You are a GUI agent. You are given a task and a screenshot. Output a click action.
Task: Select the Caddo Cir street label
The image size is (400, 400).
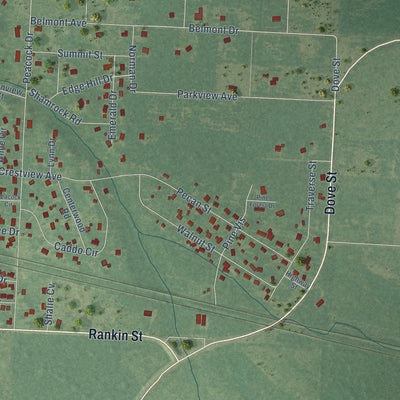click(76, 249)
